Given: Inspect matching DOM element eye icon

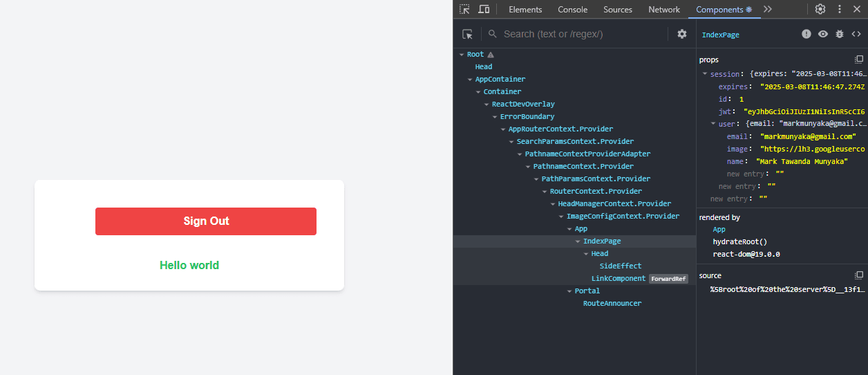Looking at the screenshot, I should point(823,34).
